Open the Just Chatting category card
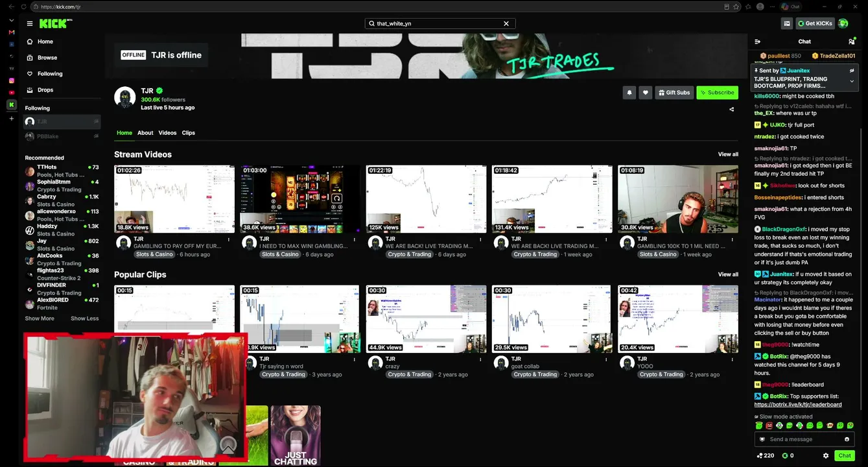The width and height of the screenshot is (868, 467). [x=296, y=435]
